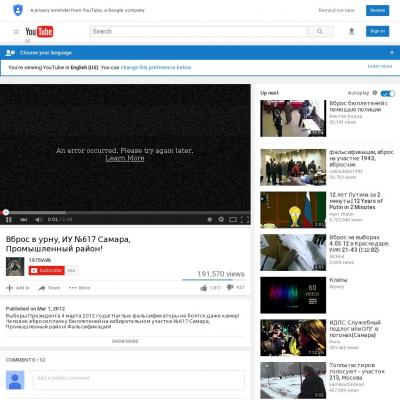400x400 pixels.
Task: Open the Share options
Action: click(49, 288)
